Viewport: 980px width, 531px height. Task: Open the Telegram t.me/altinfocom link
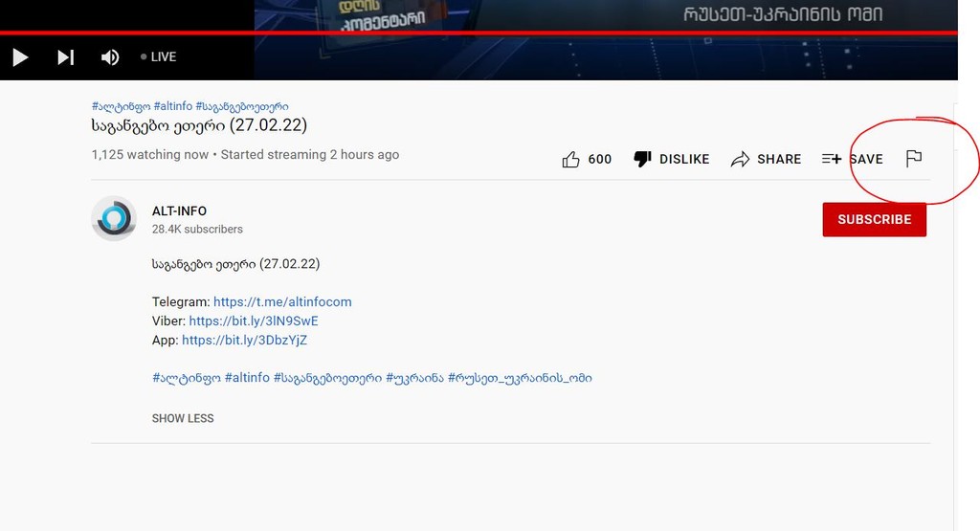pos(282,301)
